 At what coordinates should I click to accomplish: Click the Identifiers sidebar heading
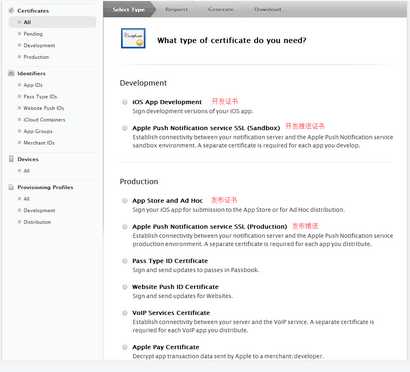click(x=31, y=73)
